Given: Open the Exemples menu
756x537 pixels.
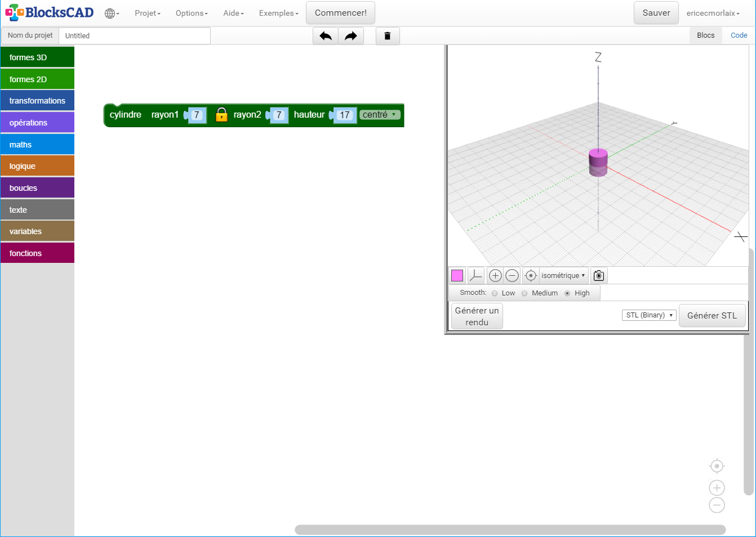Looking at the screenshot, I should 279,13.
